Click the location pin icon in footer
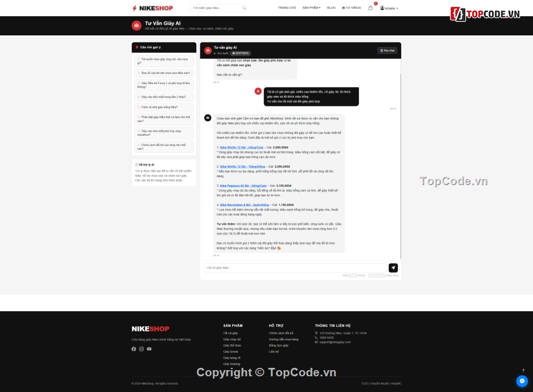 pyautogui.click(x=316, y=333)
